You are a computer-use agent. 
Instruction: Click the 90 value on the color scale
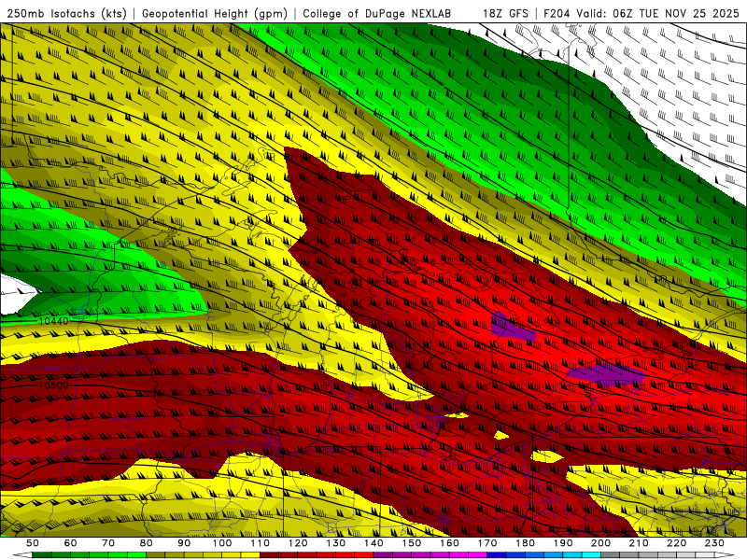184,543
